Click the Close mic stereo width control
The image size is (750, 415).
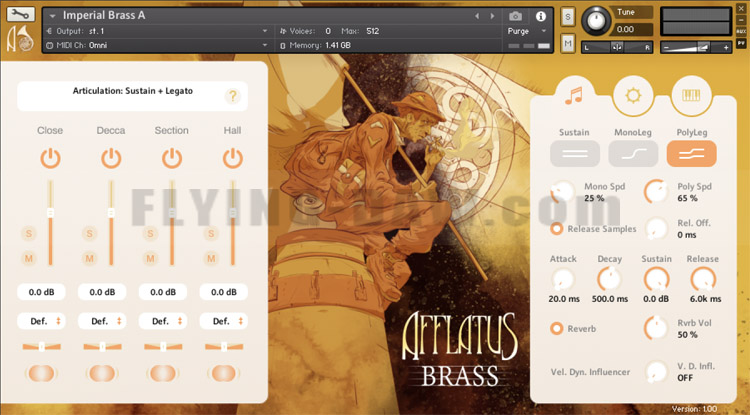pyautogui.click(x=42, y=373)
